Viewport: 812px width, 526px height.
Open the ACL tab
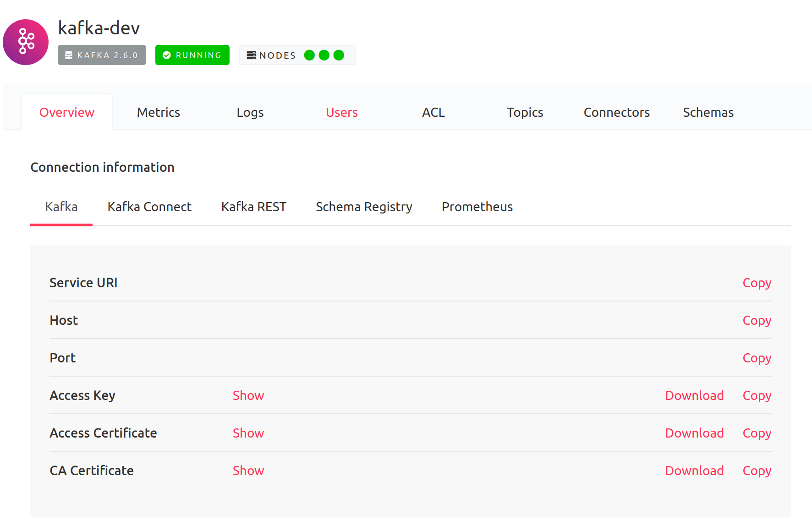433,112
